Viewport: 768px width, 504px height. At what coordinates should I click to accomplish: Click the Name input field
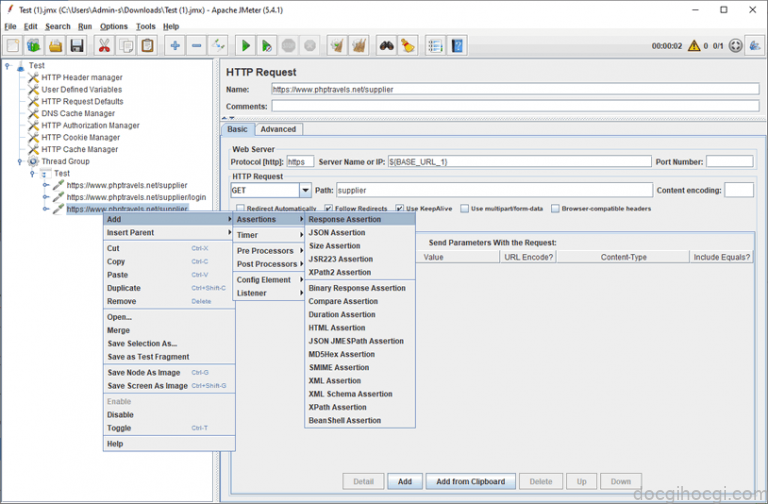tap(515, 89)
